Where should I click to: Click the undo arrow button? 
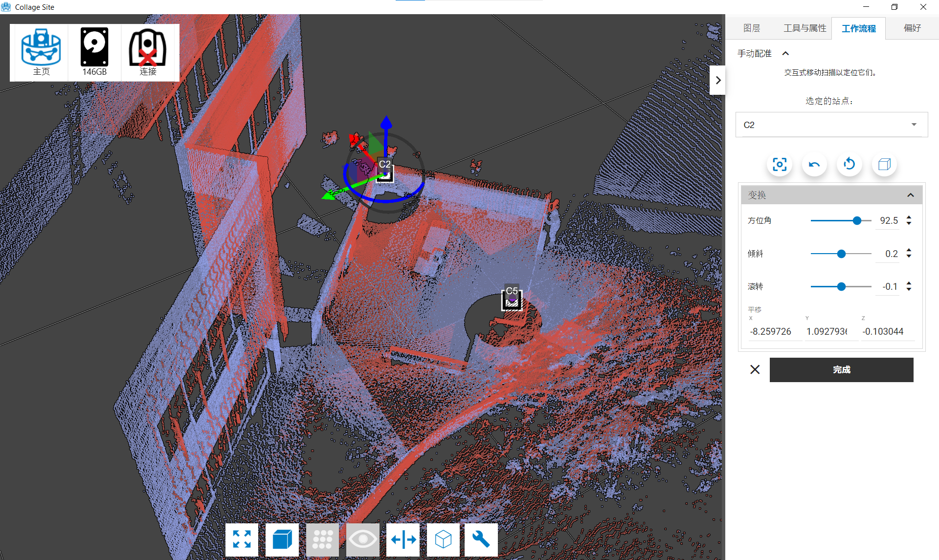(x=814, y=164)
